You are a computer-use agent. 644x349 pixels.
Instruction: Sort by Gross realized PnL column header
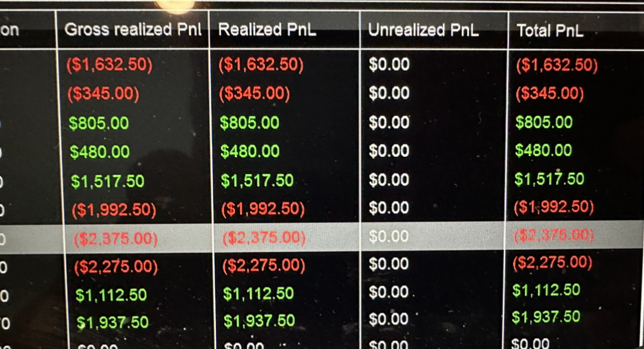[x=133, y=30]
